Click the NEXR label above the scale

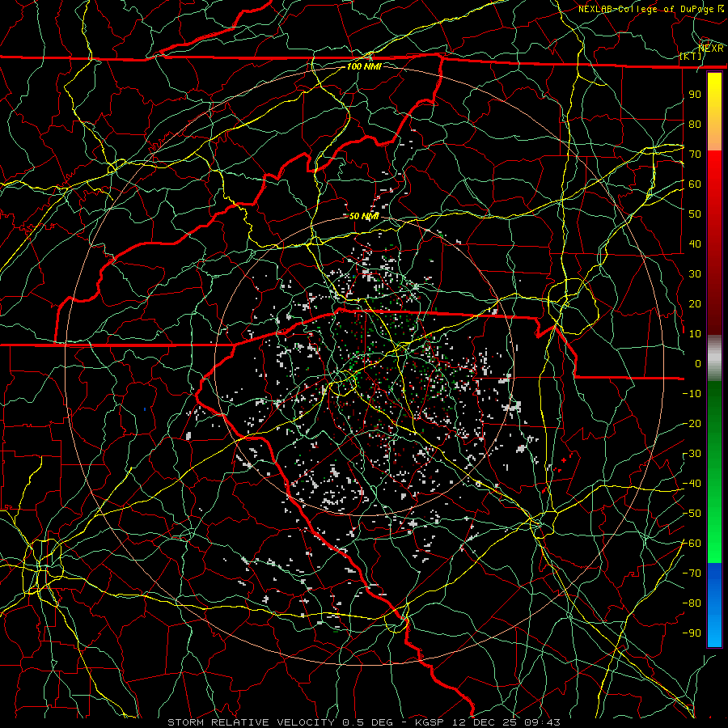(x=711, y=48)
